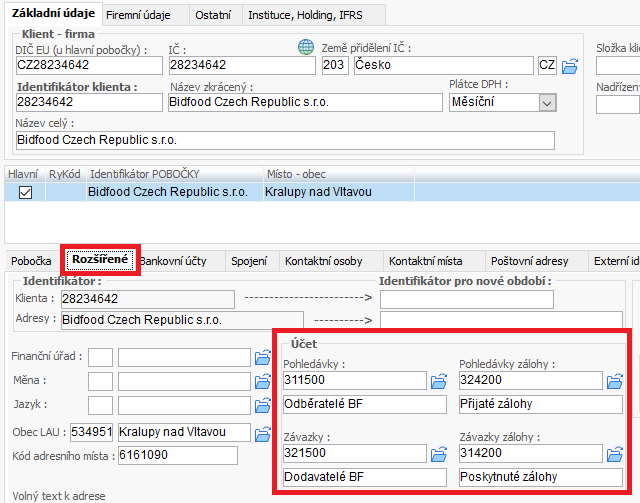
Task: Switch to the Firemní údaje tab
Action: [x=137, y=15]
